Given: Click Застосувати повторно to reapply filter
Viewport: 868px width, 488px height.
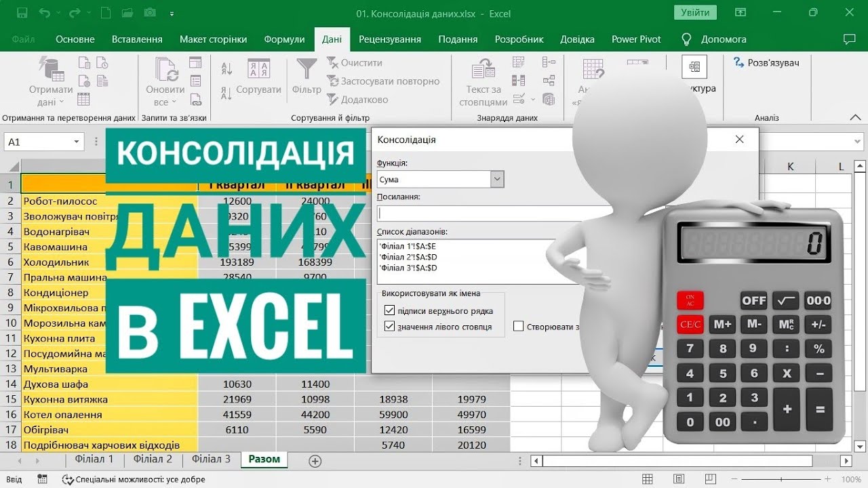Looking at the screenshot, I should [x=383, y=81].
